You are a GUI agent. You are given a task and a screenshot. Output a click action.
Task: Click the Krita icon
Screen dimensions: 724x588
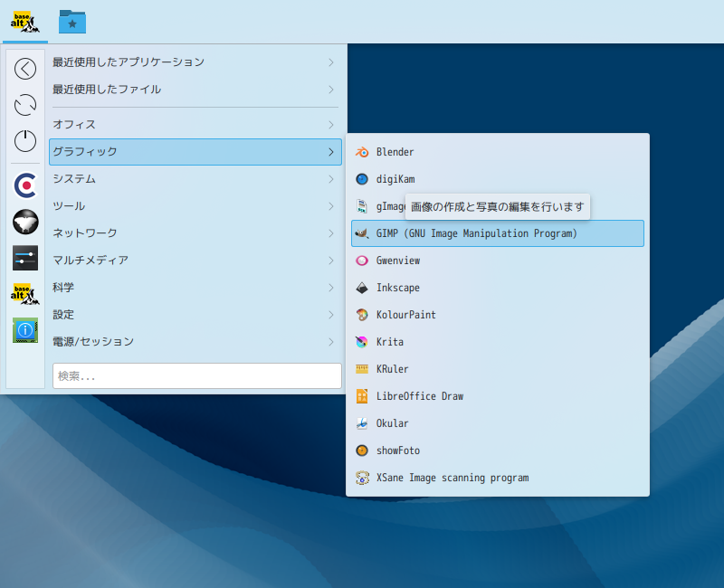click(362, 342)
